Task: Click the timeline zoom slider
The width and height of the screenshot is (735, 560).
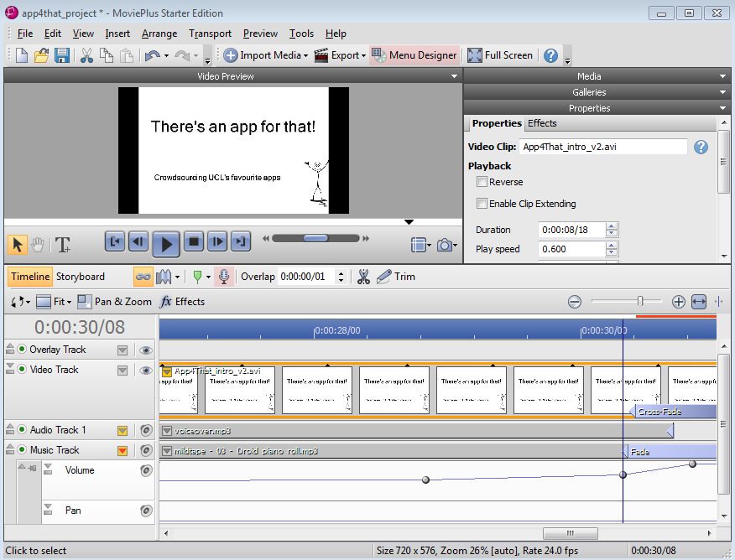Action: coord(640,301)
